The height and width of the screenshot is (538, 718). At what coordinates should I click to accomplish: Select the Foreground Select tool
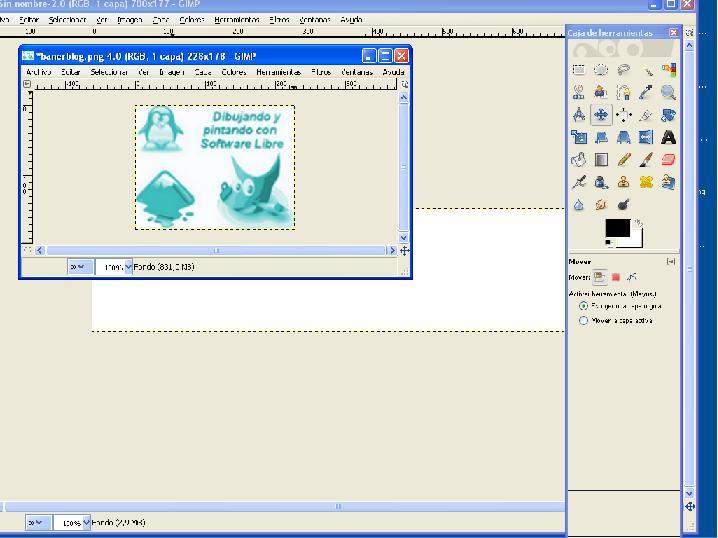coord(601,92)
